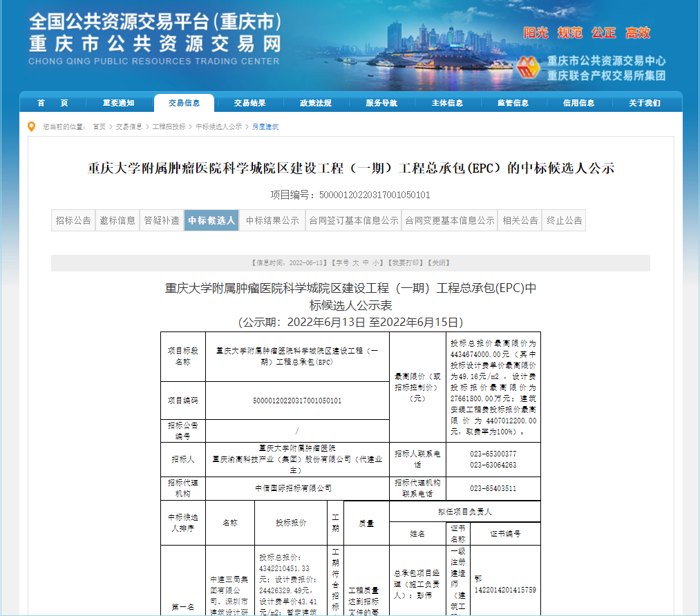This screenshot has height=616, width=700.
Task: Select 政策法规 in the navigation bar
Action: tap(315, 103)
